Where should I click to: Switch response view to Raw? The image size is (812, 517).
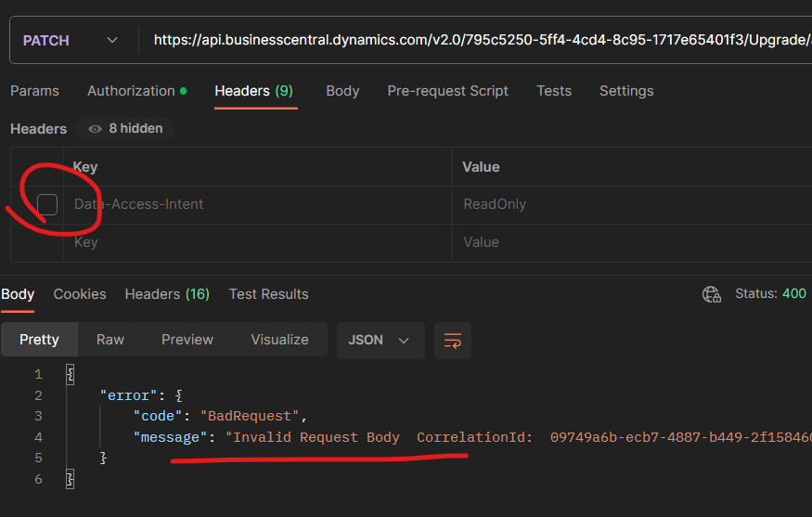(110, 340)
